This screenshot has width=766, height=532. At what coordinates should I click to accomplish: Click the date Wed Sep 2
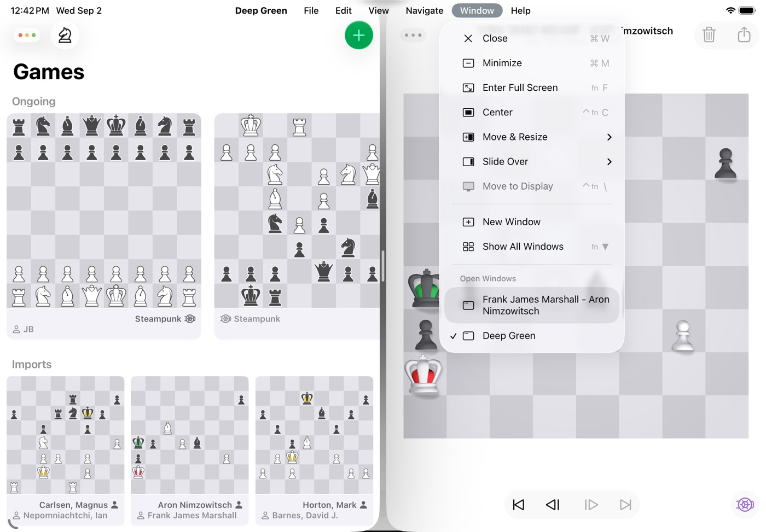79,10
